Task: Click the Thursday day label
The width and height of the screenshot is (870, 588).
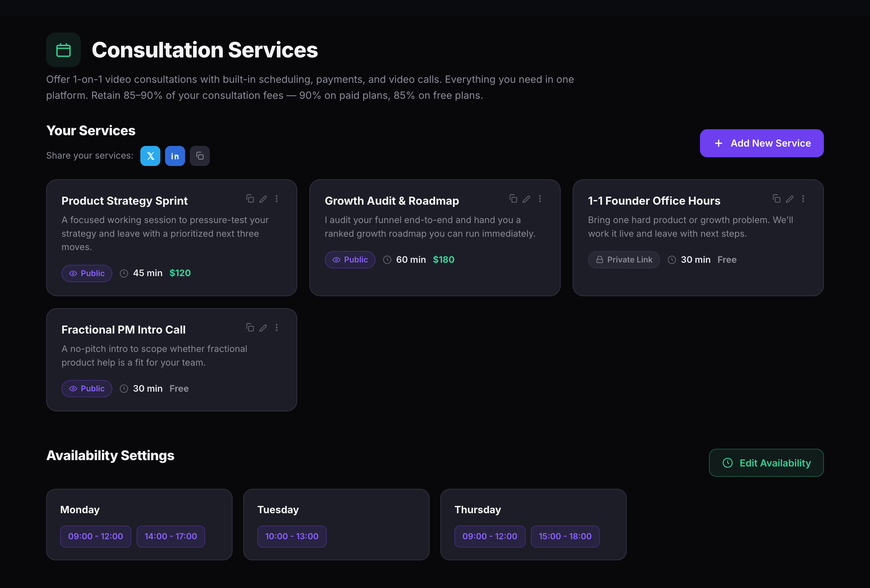Action: tap(477, 510)
